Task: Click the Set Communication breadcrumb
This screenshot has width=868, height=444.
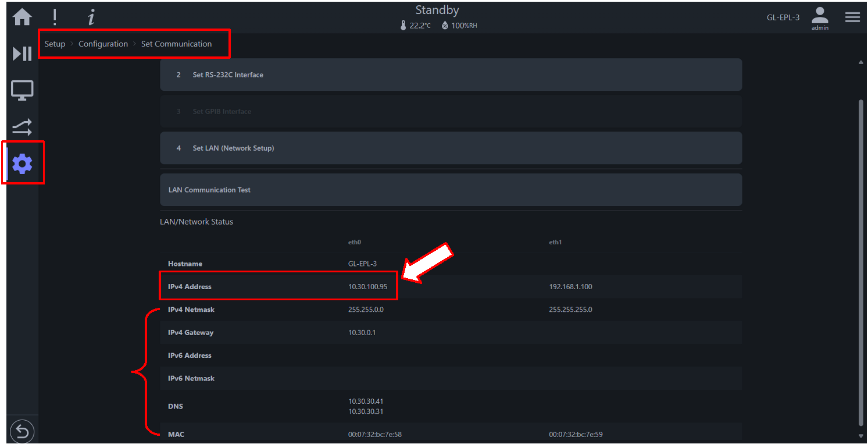Action: (176, 44)
